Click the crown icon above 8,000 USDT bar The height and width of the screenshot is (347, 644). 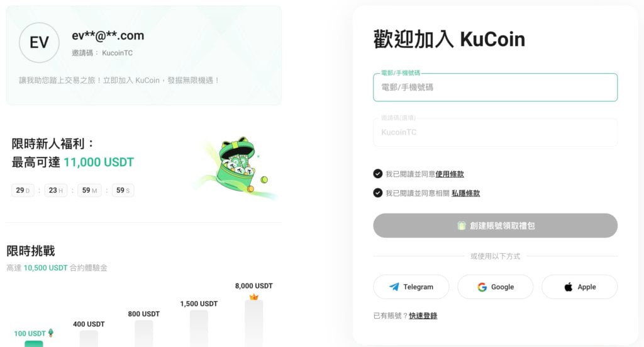pos(254,297)
